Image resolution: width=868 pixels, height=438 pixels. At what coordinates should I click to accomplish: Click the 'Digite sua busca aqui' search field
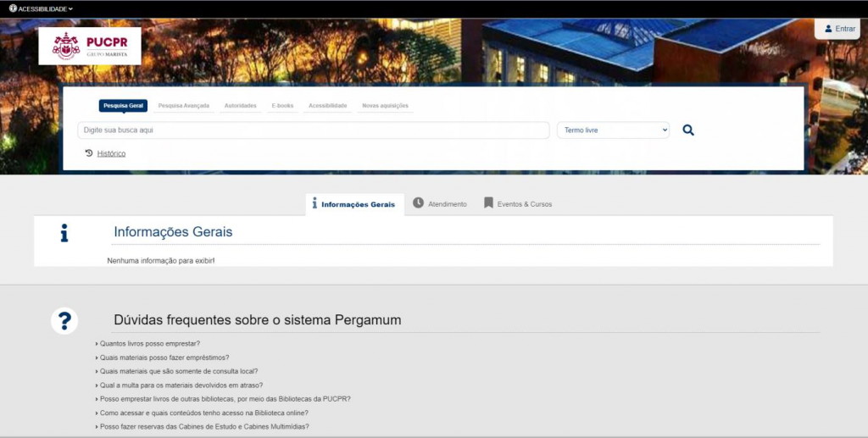pyautogui.click(x=313, y=130)
